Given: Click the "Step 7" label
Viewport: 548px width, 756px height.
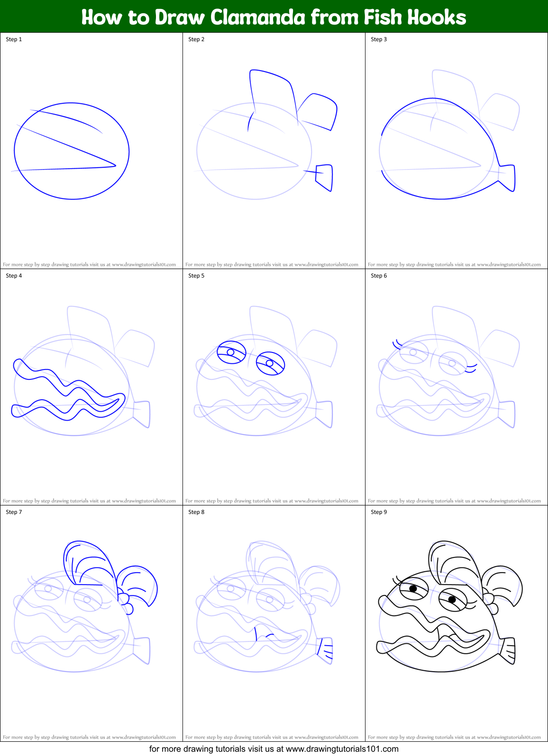Looking at the screenshot, I should pos(14,512).
